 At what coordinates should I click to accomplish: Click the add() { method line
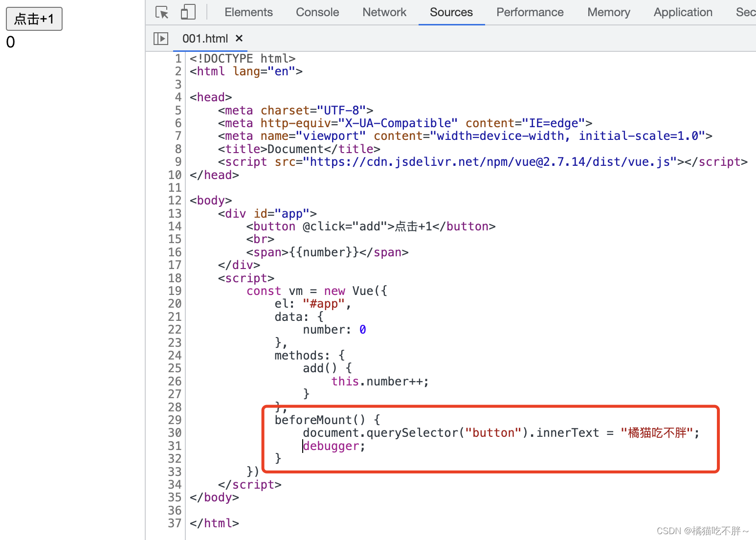click(x=327, y=368)
